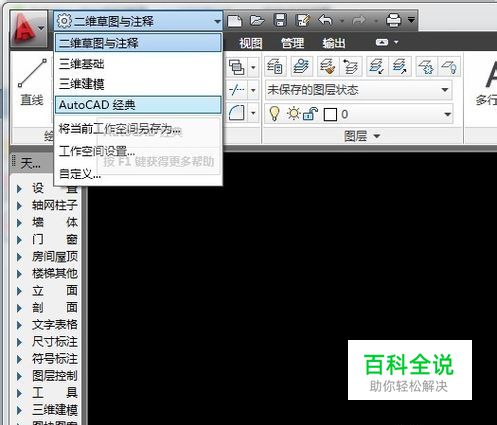Toggle layer 0 freeze sun icon
The width and height of the screenshot is (497, 425).
click(293, 114)
